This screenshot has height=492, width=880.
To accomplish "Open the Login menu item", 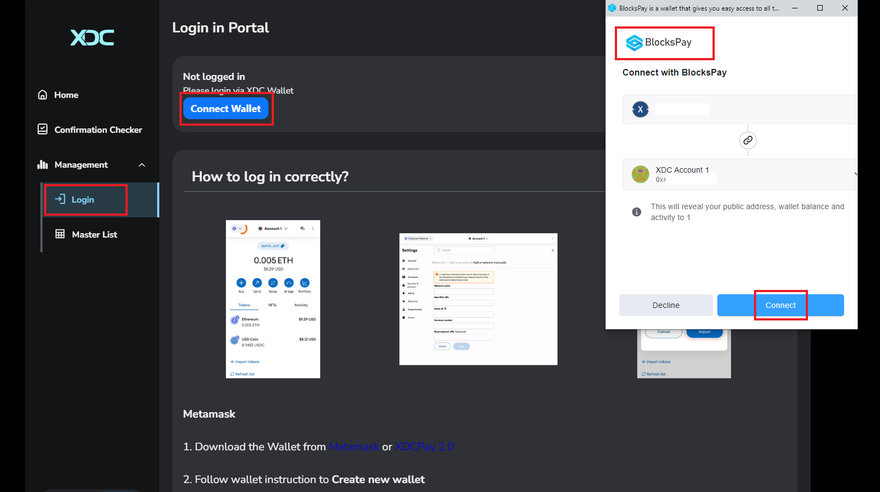I will click(x=84, y=200).
